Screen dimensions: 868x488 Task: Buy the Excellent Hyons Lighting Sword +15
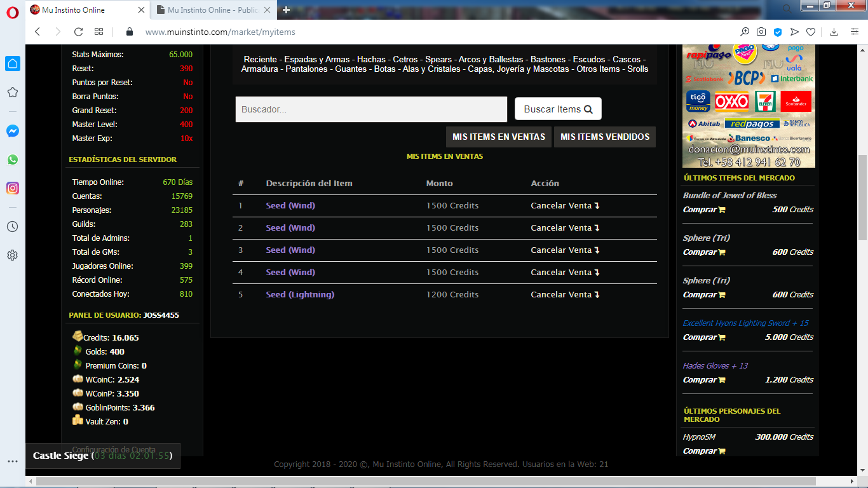(x=704, y=337)
